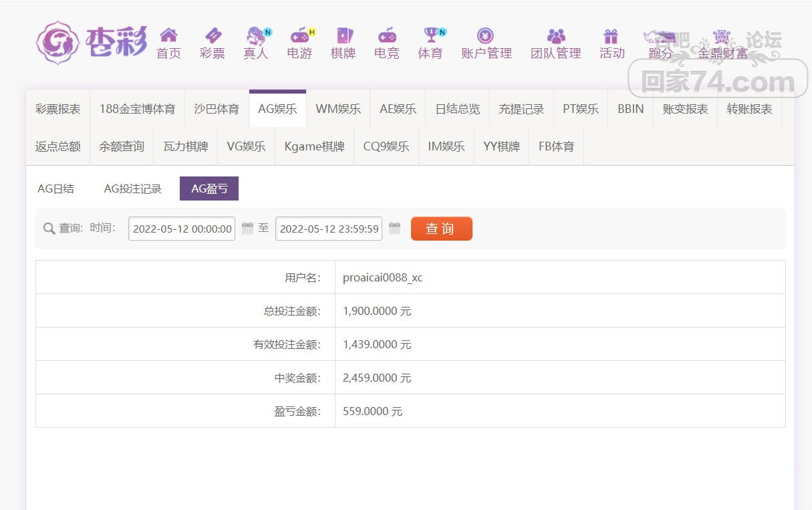Screen dimensions: 812x510
Task: Click the 盈亏金额: row label
Action: click(x=297, y=411)
